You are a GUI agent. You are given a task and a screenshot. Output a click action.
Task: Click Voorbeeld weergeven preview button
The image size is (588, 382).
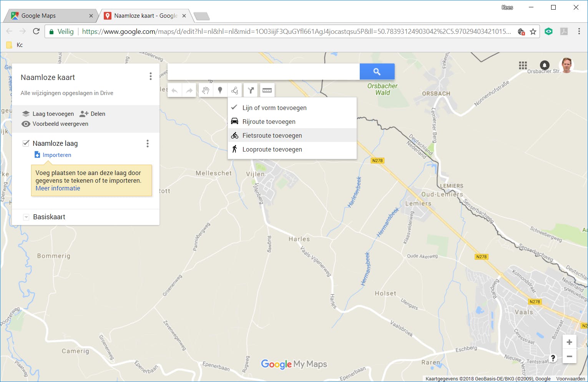click(55, 124)
